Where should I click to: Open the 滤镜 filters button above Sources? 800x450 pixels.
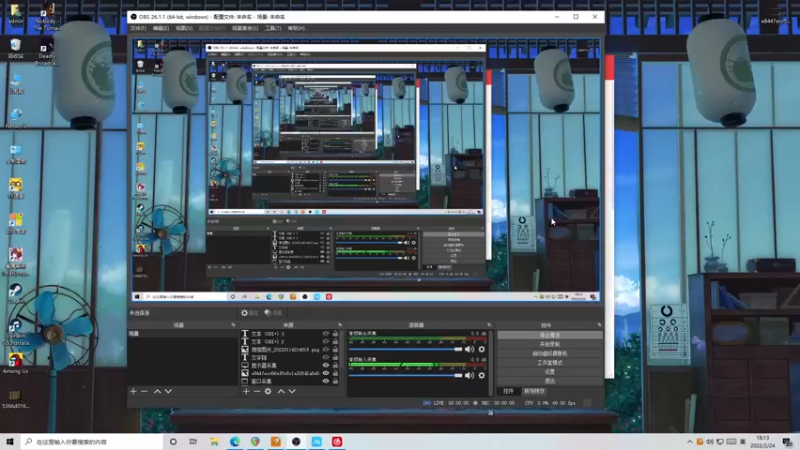point(273,313)
